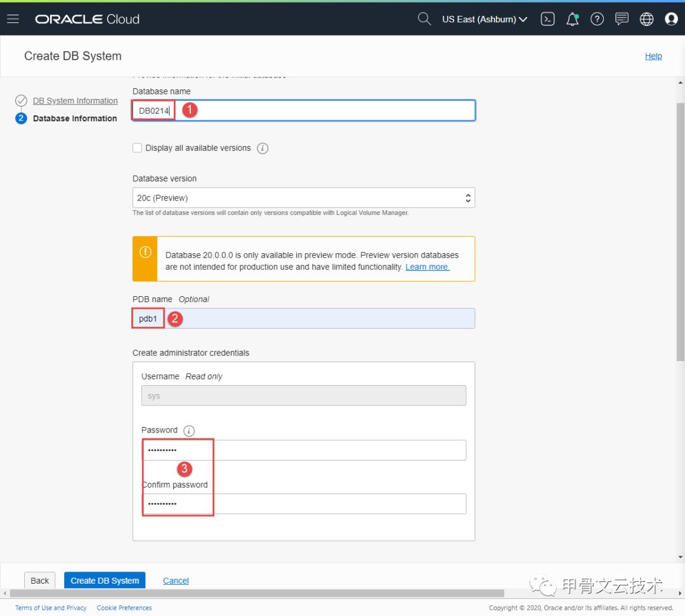Click the Cancel link

[176, 580]
